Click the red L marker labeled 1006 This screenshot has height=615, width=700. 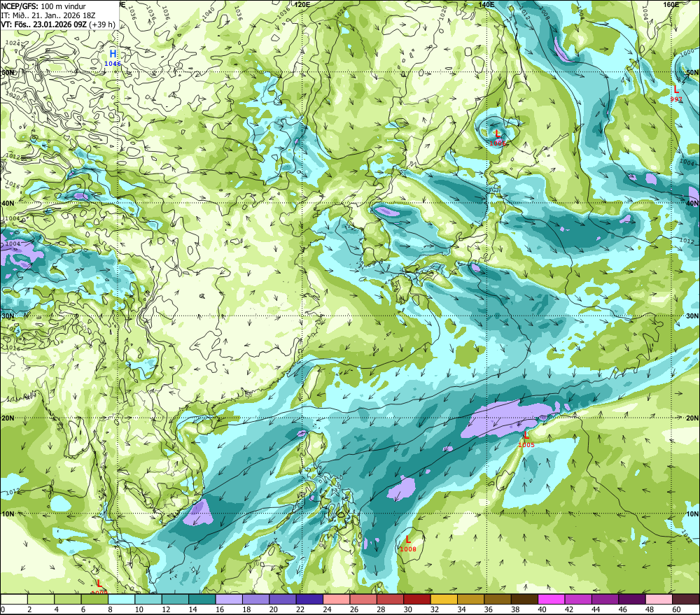[498, 134]
